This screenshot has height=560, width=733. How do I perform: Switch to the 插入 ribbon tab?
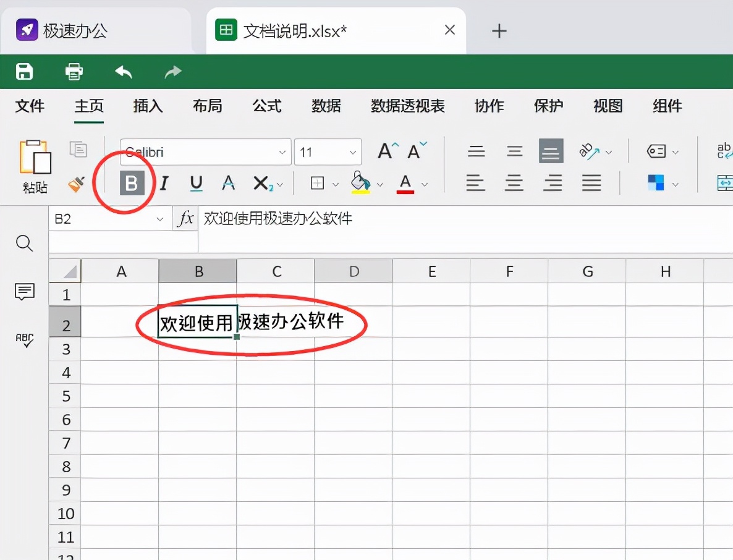click(x=148, y=106)
